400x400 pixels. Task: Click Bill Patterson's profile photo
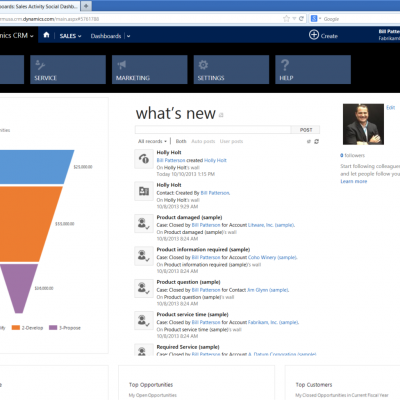pyautogui.click(x=363, y=124)
